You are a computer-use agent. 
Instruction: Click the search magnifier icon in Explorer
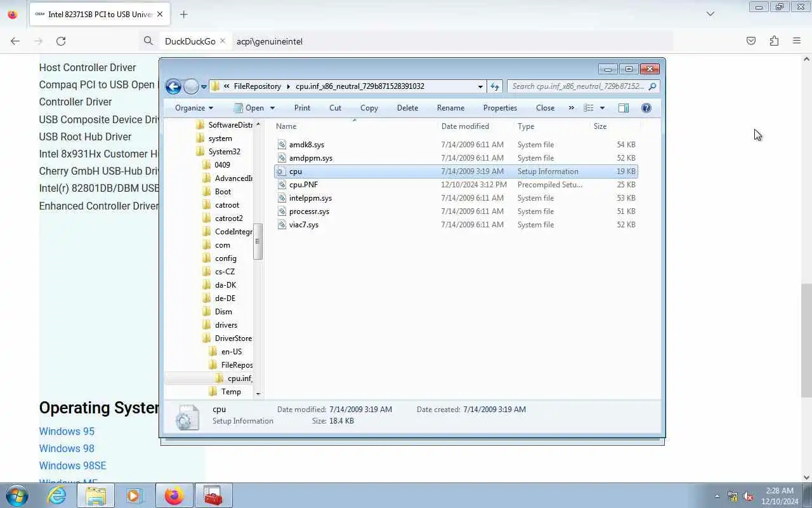click(653, 86)
